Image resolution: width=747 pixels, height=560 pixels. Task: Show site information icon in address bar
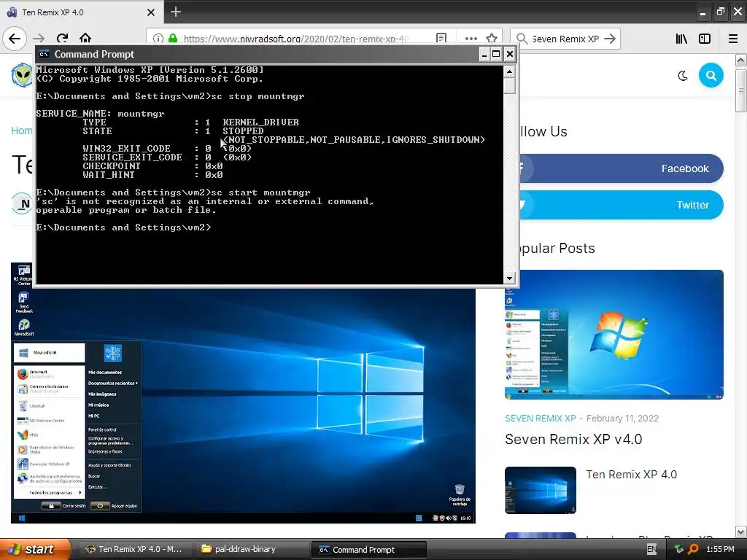point(158,39)
